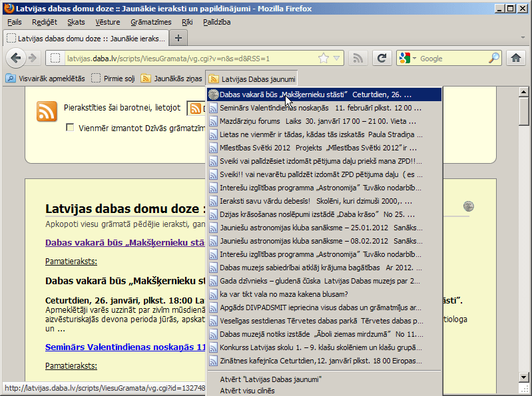Open Sveiki!! vai nevarētu palīdzēt izdomāt ZPD
532x396 pixels.
point(324,174)
